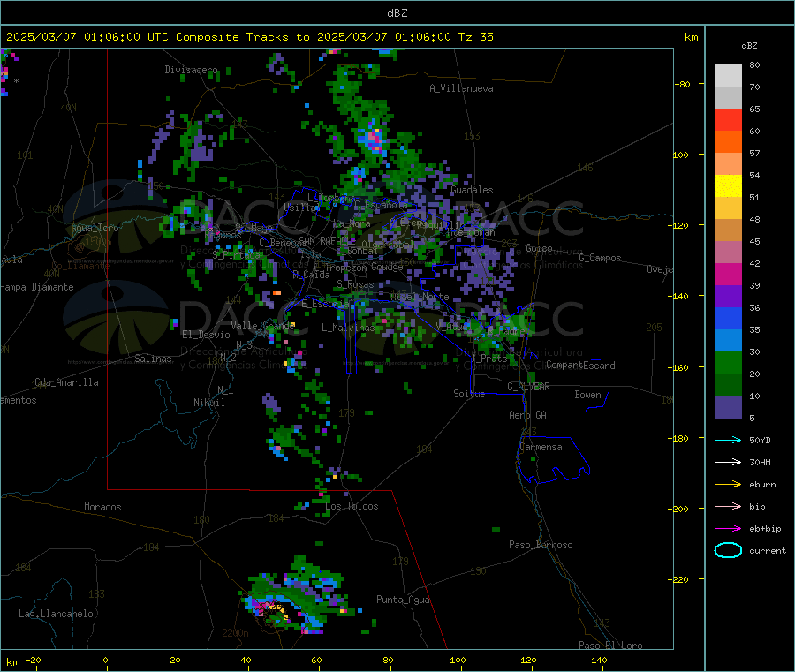The image size is (795, 672).
Task: Click the 'Agua_Toro' place label
Action: coord(95,228)
